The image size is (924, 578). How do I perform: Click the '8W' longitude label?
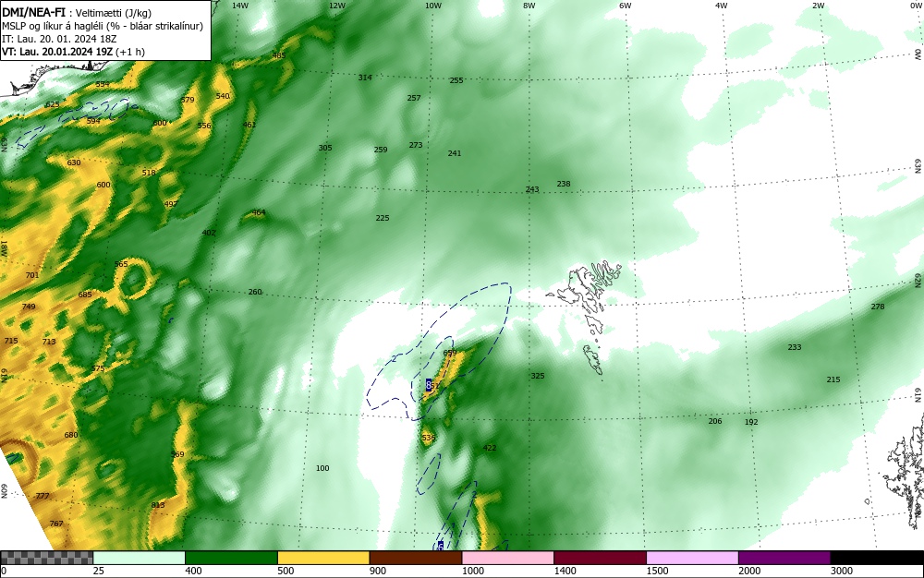tap(529, 6)
